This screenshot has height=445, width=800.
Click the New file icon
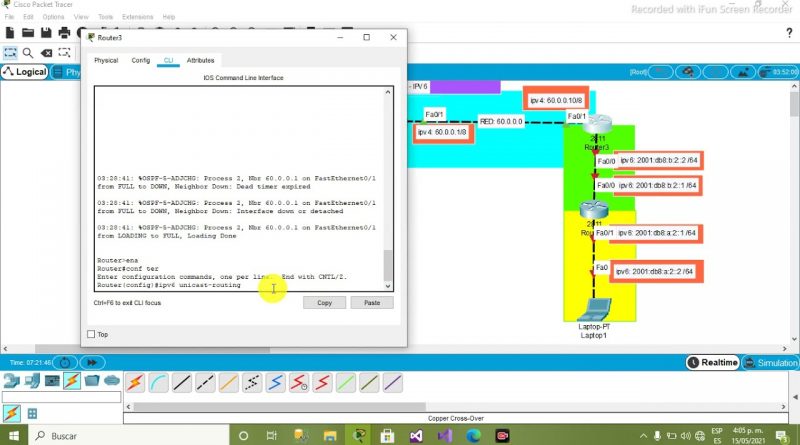pyautogui.click(x=10, y=33)
